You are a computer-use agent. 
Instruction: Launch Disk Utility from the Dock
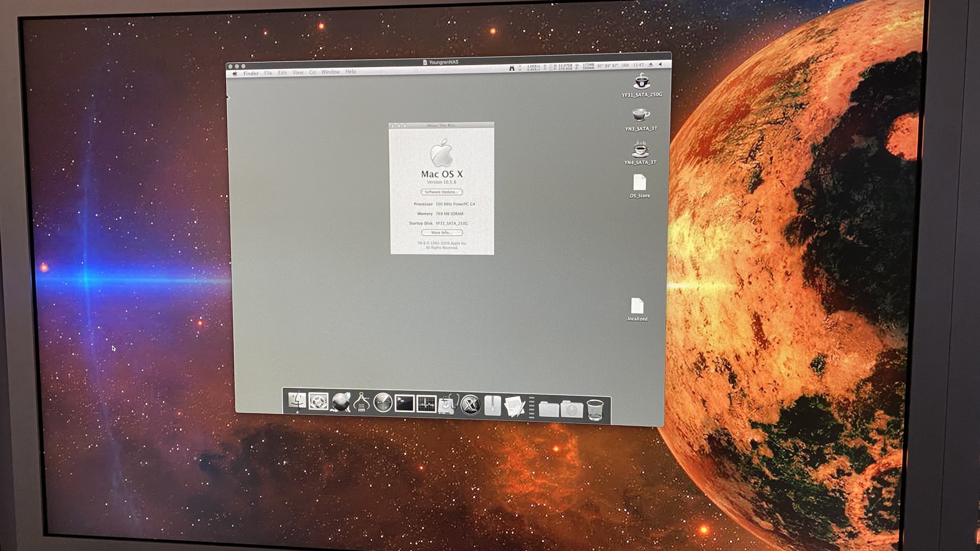[448, 404]
